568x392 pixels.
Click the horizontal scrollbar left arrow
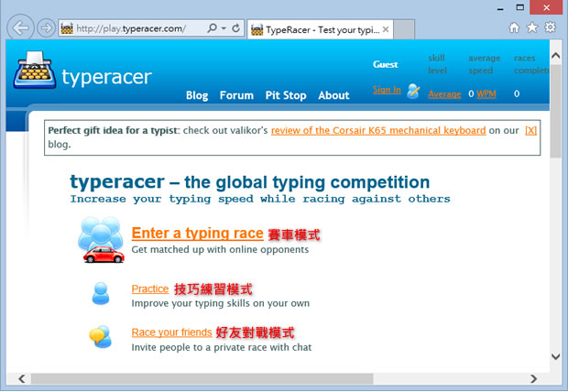tap(22, 379)
